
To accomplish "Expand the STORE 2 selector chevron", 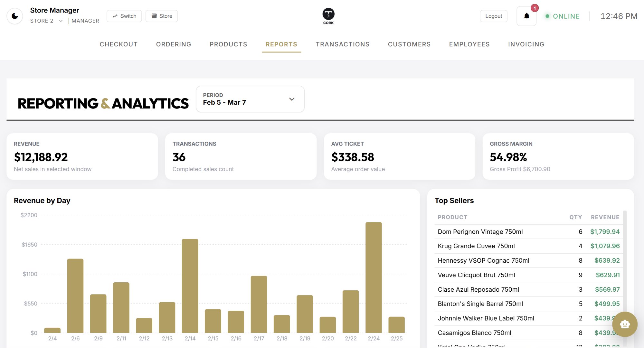I will pos(61,21).
